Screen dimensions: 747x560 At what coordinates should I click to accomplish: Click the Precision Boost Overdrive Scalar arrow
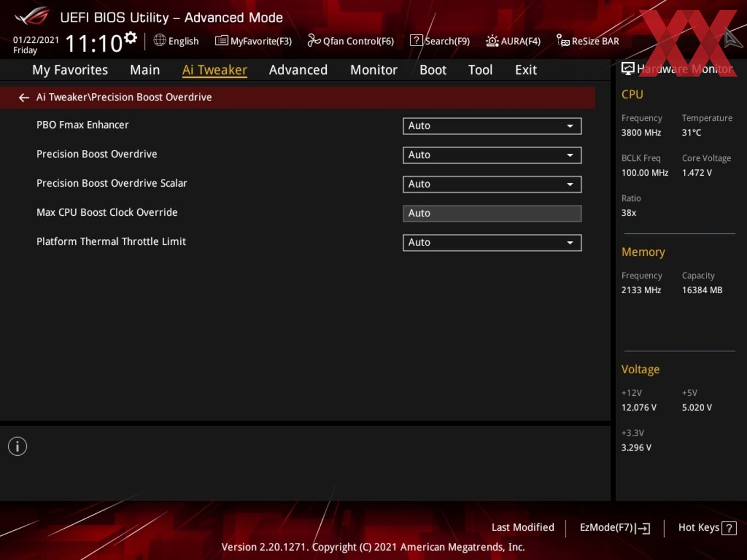570,184
